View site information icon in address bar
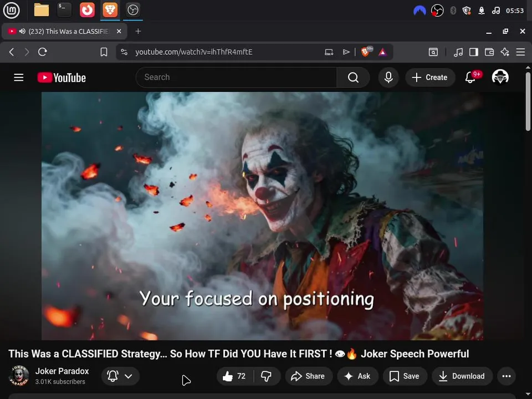This screenshot has width=532, height=399. [124, 52]
